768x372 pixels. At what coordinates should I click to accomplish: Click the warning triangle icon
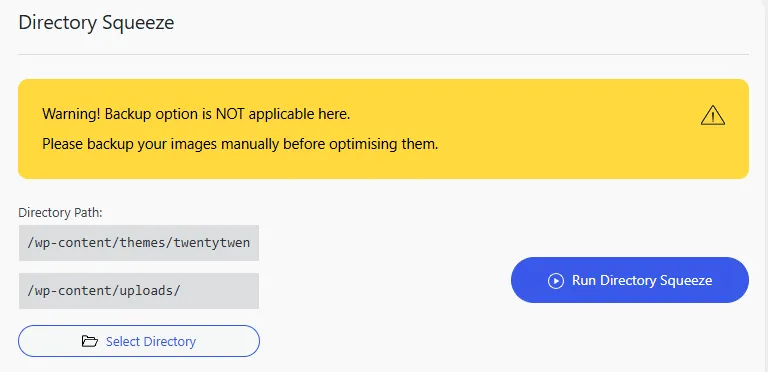[x=713, y=116]
